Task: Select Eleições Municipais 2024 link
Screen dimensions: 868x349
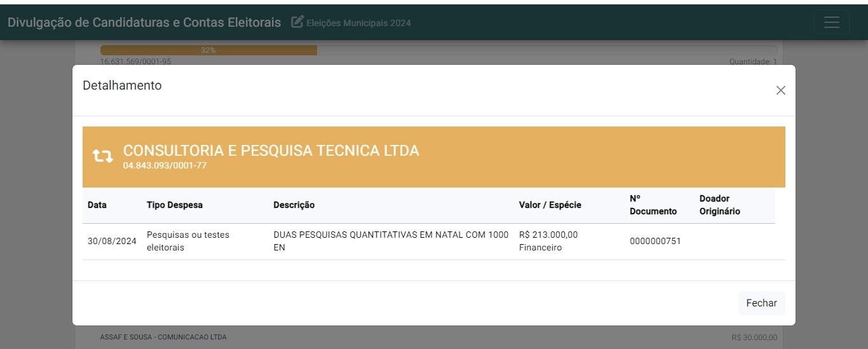Action: 358,23
